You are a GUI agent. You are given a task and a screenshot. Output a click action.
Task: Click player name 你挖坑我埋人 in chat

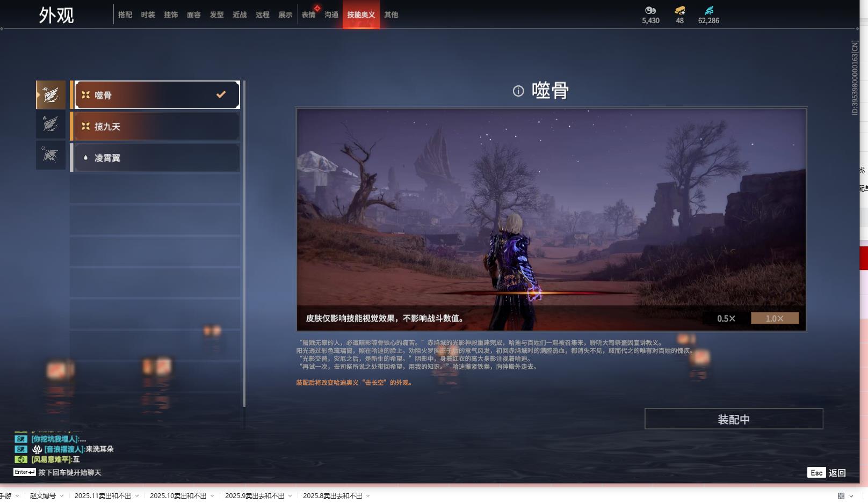click(x=55, y=439)
